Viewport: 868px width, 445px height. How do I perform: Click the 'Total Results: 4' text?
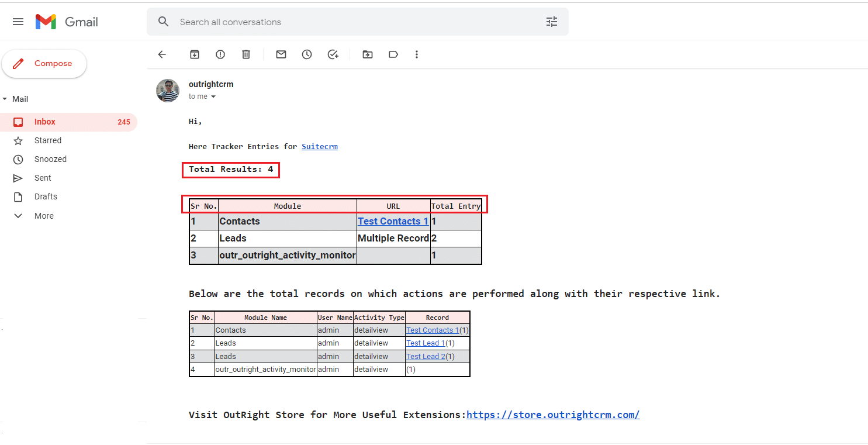tap(231, 170)
